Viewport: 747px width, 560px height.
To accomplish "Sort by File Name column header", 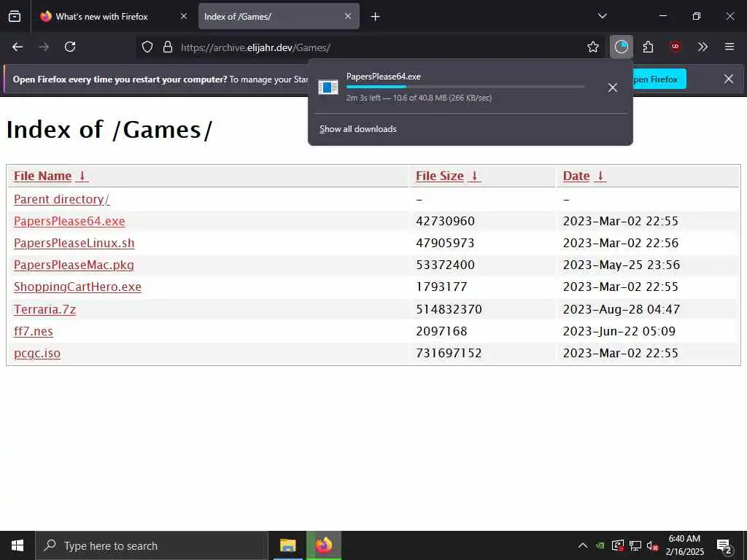I will pos(42,176).
